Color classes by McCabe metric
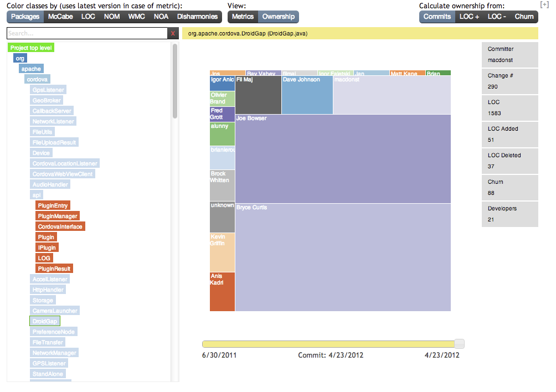 pos(60,17)
